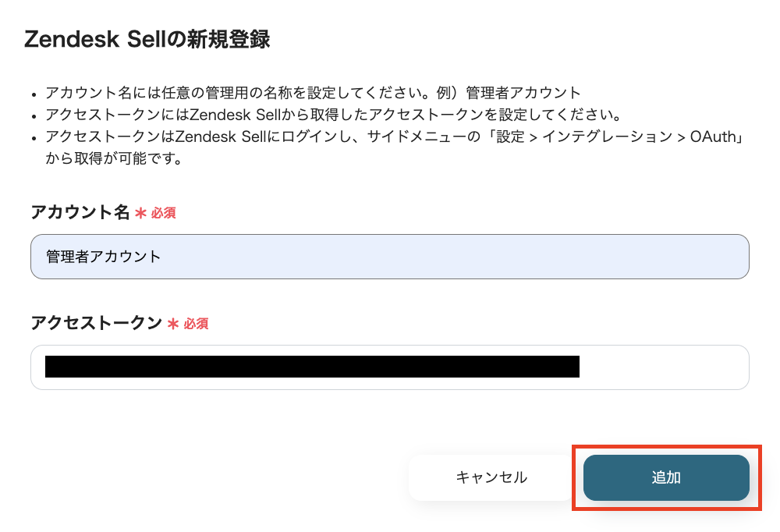Click inside the アクセストークン input field
Viewport: 780px width, 532px height.
[663, 367]
